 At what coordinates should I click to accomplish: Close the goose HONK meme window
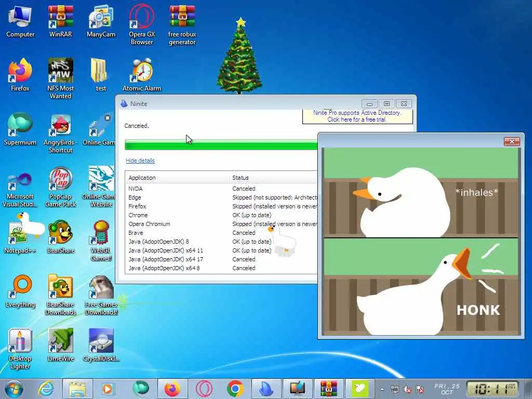click(x=512, y=141)
